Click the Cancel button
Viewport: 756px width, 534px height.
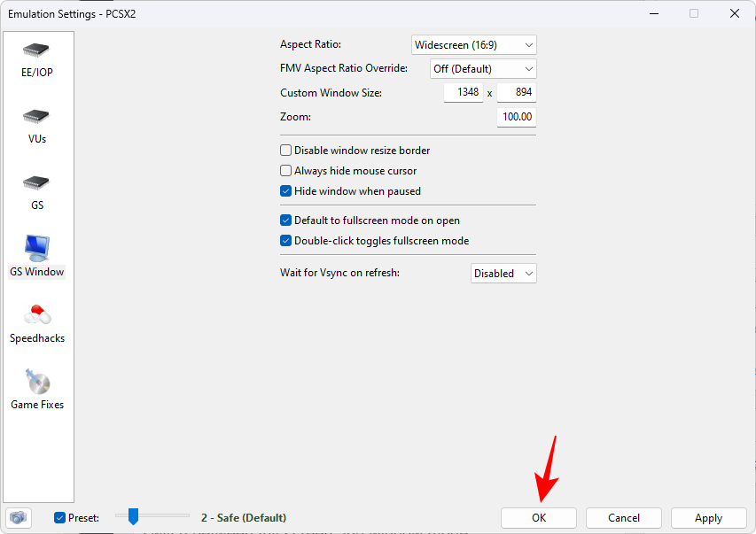coord(623,517)
